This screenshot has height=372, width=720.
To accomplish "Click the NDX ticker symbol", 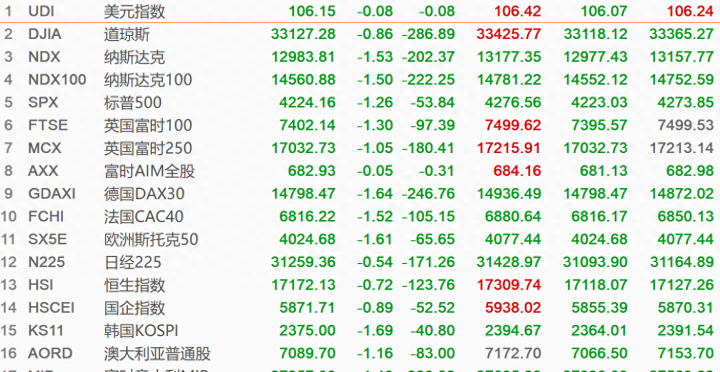I will (x=44, y=57).
